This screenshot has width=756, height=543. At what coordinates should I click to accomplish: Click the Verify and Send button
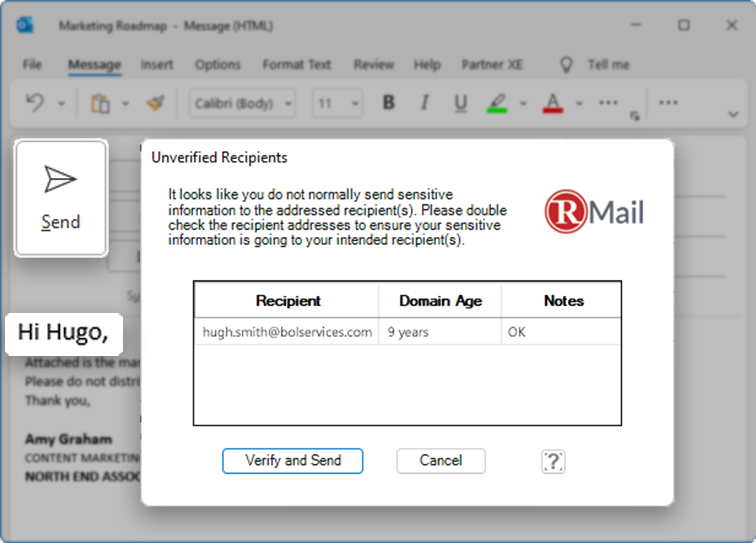pyautogui.click(x=292, y=461)
